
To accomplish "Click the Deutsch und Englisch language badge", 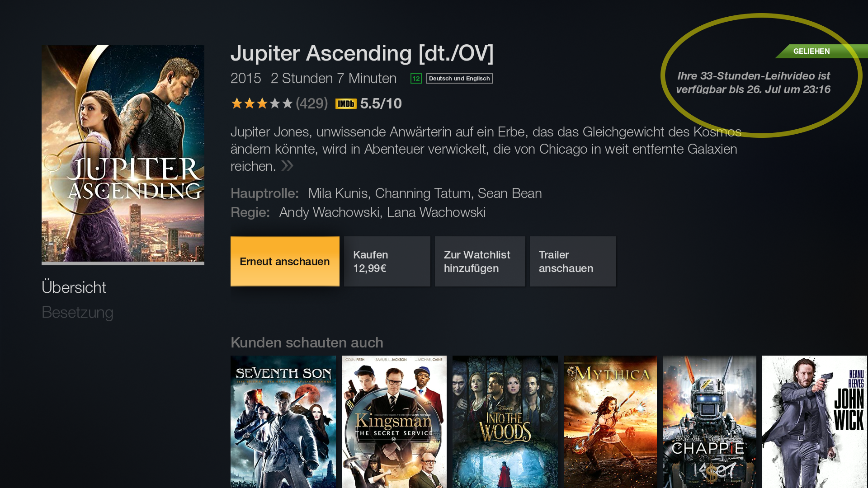I will click(459, 79).
